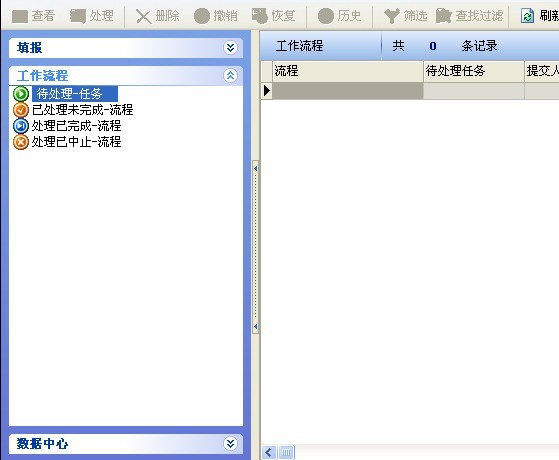The width and height of the screenshot is (559, 460).
Task: Select 待处理-任务 in workflow tree
Action: pyautogui.click(x=69, y=94)
